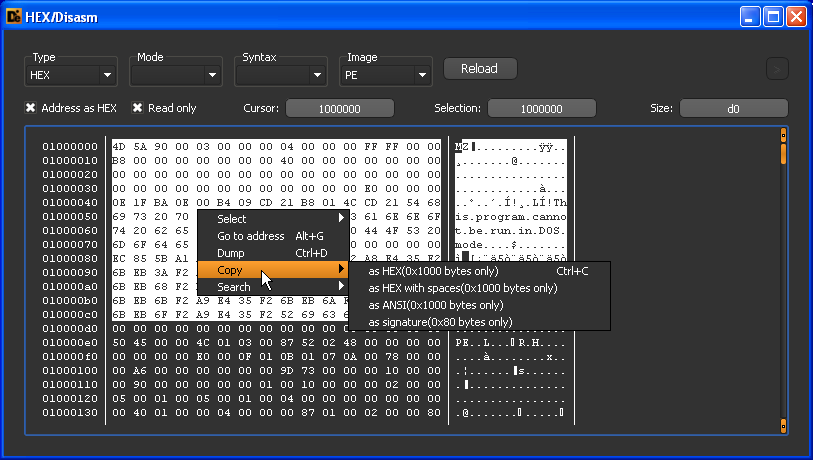Click the scrollbar up arrow
The height and width of the screenshot is (460, 813).
(783, 133)
